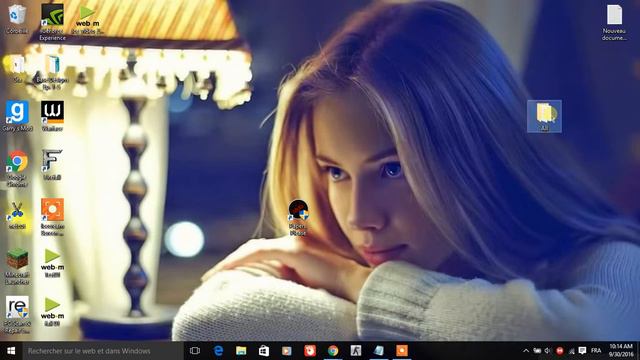Open the battery status tray icon
The width and height of the screenshot is (640, 360).
pos(537,351)
